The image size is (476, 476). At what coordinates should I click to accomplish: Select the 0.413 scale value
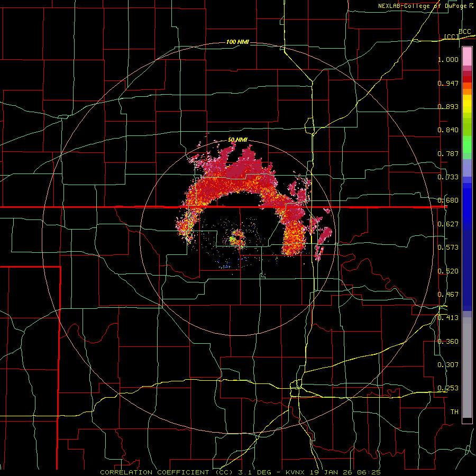pyautogui.click(x=448, y=318)
